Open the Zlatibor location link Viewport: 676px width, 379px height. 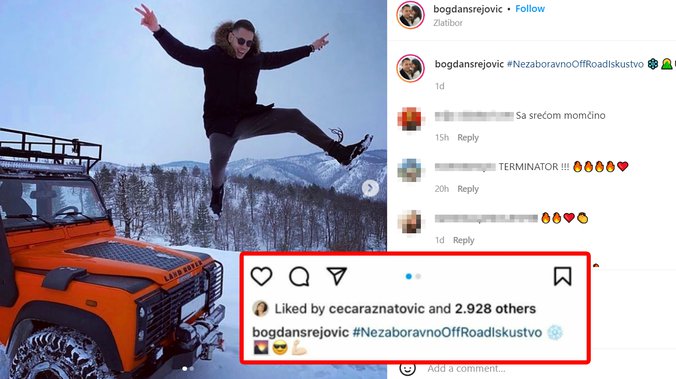tap(448, 23)
